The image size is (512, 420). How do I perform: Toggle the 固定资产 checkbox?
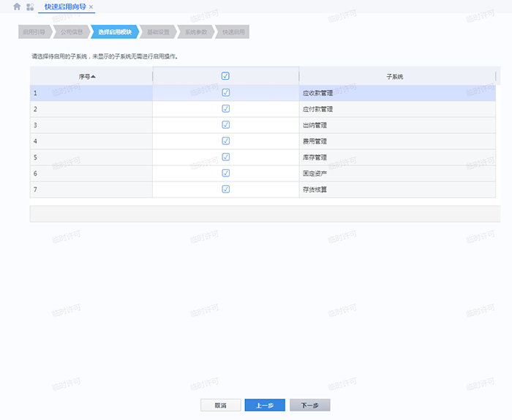click(x=225, y=173)
